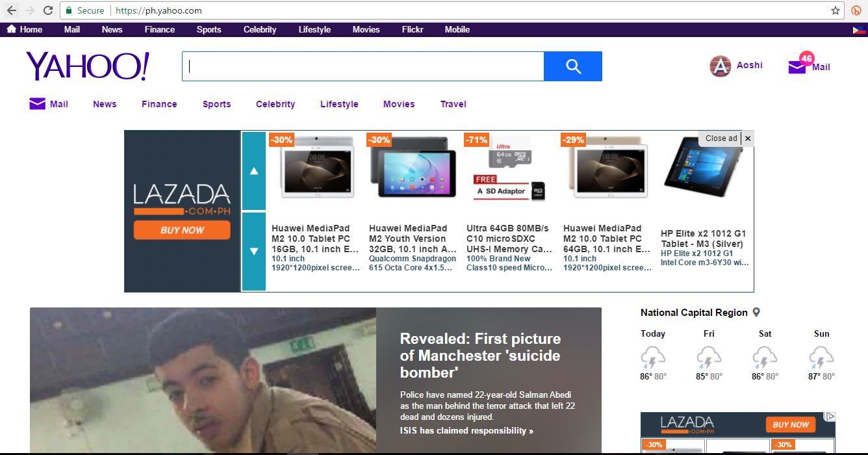
Task: Open the orange extension icon in toolbar
Action: [856, 10]
